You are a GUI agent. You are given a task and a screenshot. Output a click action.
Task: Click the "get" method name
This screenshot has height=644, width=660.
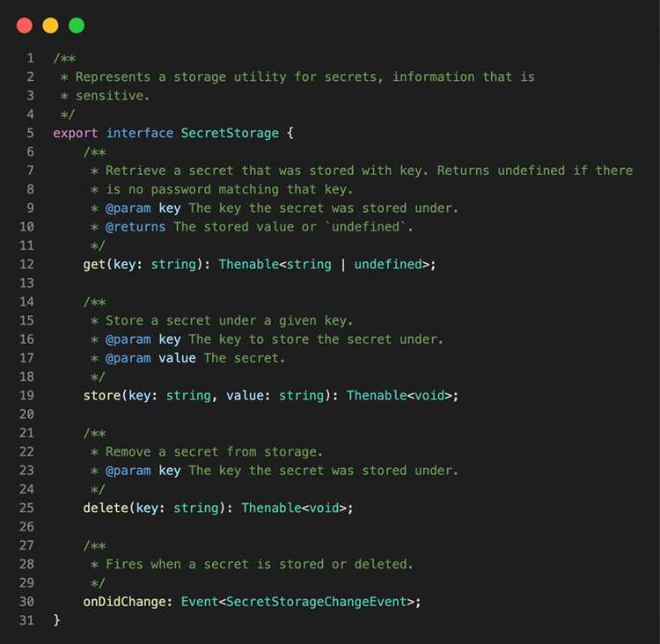click(x=94, y=265)
